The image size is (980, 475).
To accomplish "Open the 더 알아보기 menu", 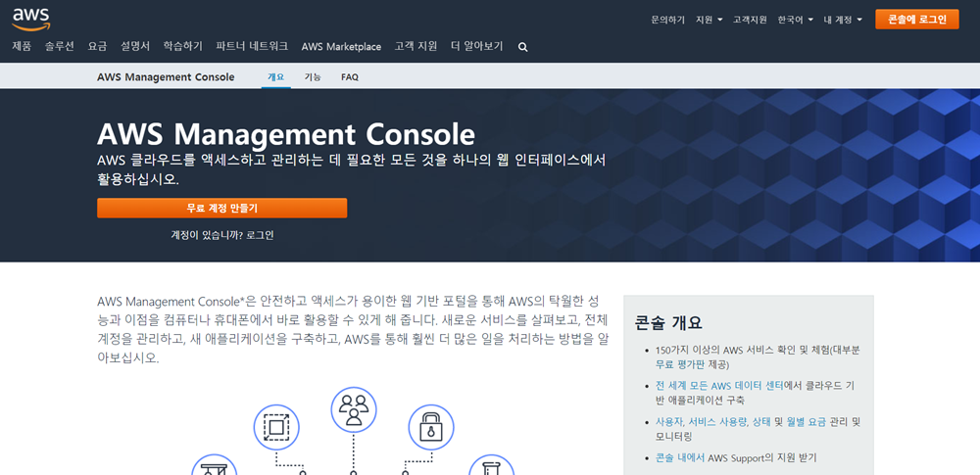I will pyautogui.click(x=477, y=46).
